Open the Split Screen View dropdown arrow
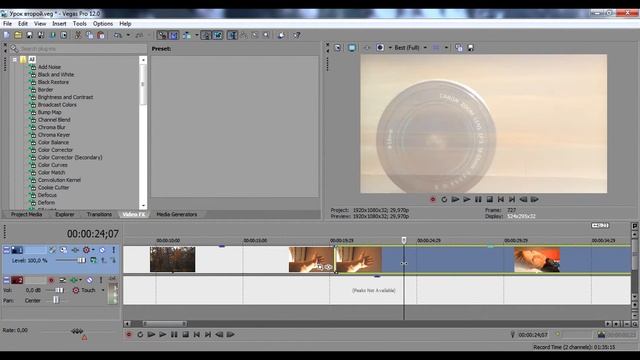The width and height of the screenshot is (640, 360). click(390, 48)
